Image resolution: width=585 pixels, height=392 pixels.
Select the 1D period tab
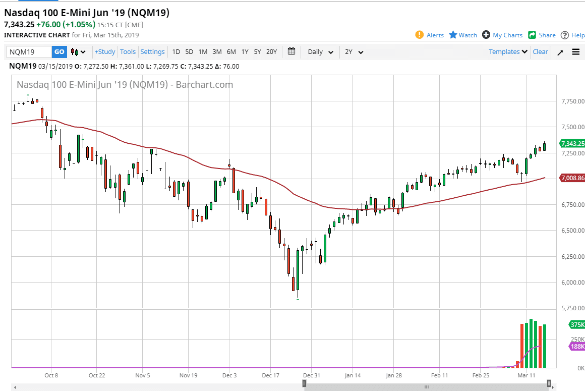click(x=176, y=51)
